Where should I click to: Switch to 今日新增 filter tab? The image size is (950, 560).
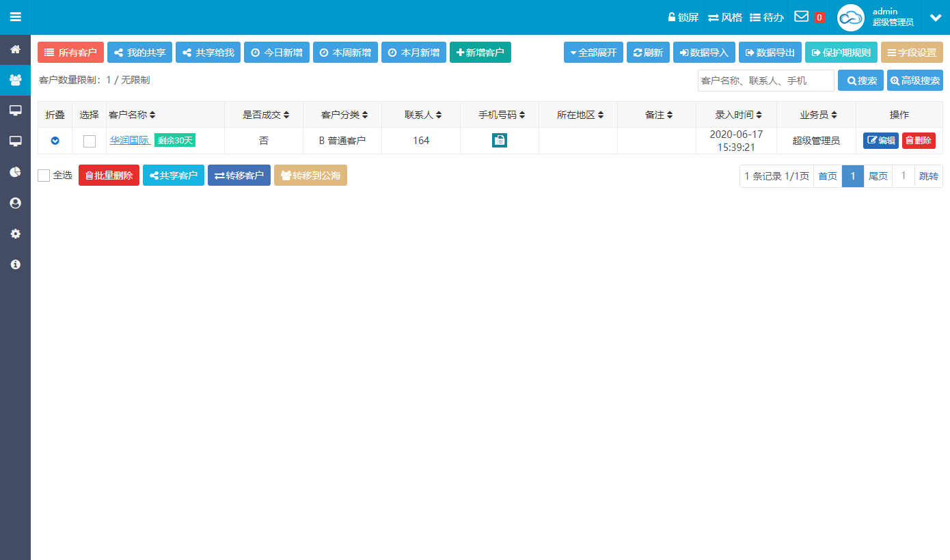pos(277,53)
